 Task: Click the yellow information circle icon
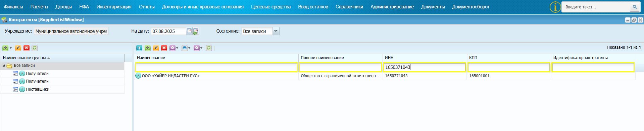click(x=555, y=7)
